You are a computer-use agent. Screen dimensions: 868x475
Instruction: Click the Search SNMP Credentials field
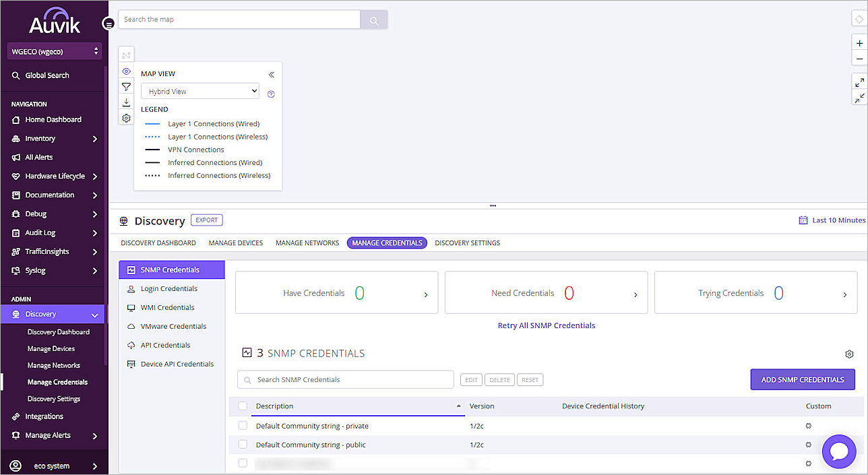pyautogui.click(x=345, y=379)
